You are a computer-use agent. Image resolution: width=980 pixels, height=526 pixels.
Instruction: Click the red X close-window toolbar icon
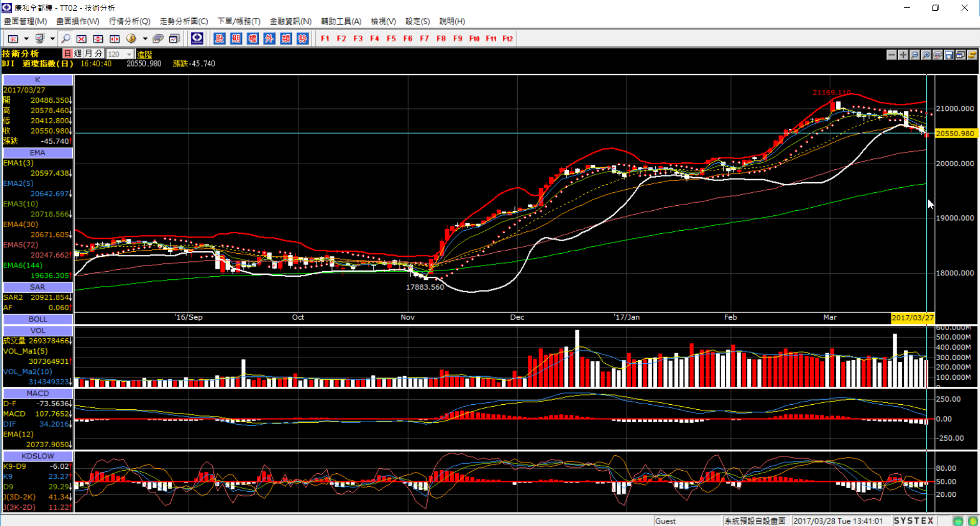point(81,38)
